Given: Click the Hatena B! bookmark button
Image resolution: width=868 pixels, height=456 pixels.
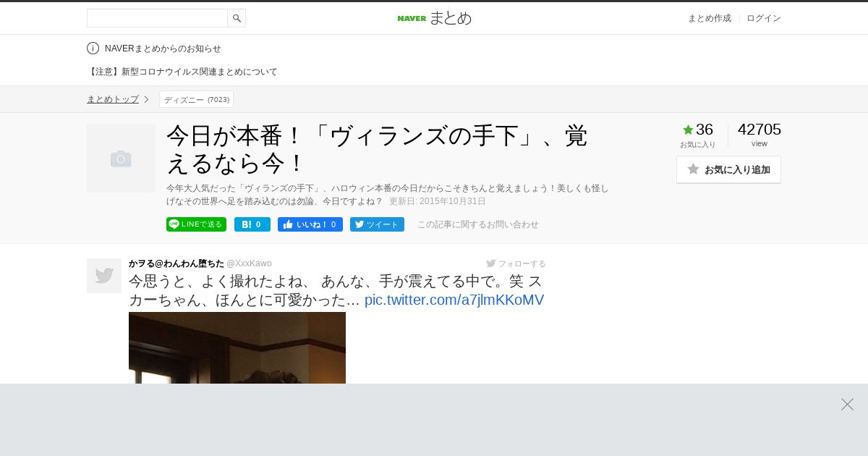Looking at the screenshot, I should tap(252, 224).
